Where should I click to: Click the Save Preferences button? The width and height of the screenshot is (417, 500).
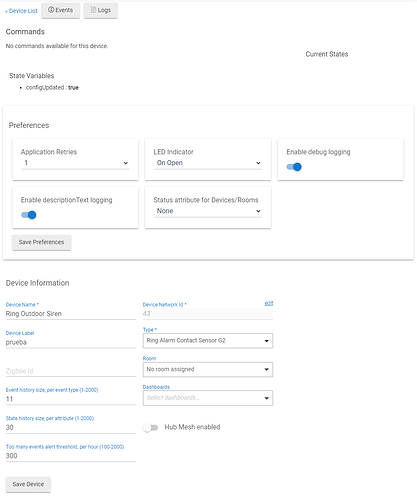[42, 242]
